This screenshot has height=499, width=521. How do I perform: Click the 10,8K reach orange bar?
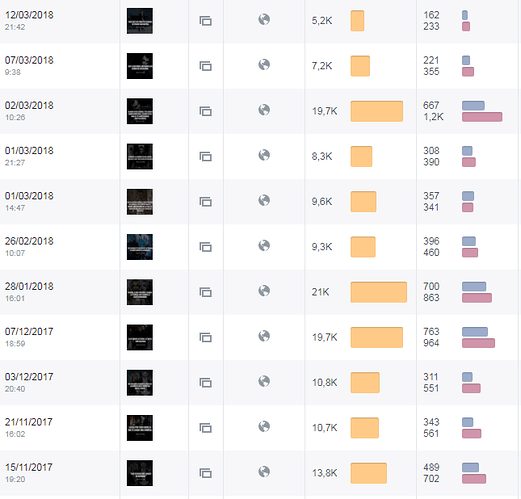click(365, 383)
